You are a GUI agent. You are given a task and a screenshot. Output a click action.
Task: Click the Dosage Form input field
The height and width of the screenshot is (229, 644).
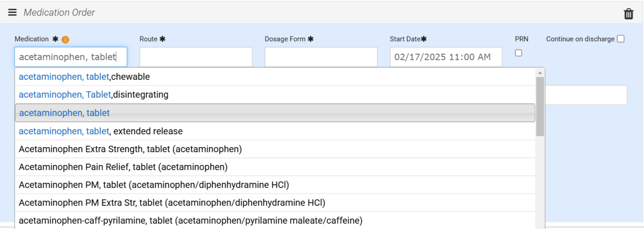click(321, 57)
